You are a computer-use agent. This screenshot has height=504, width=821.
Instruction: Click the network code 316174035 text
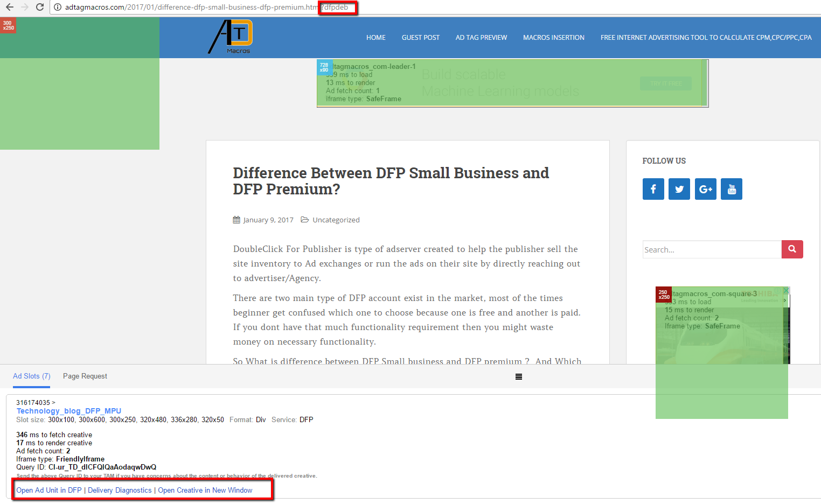pyautogui.click(x=33, y=403)
